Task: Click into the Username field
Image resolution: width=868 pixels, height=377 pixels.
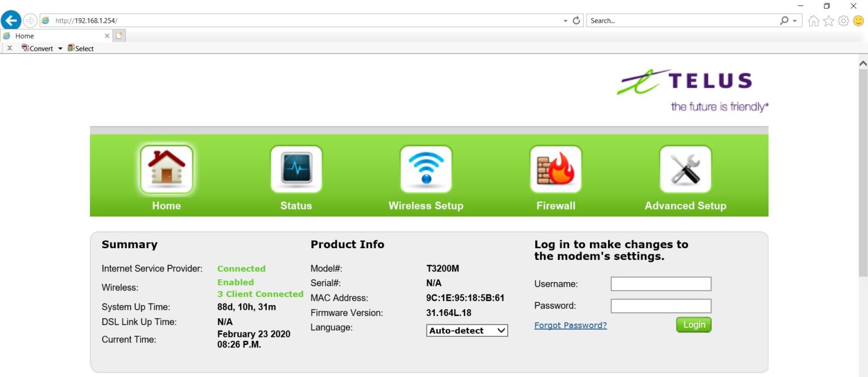Action: [661, 284]
